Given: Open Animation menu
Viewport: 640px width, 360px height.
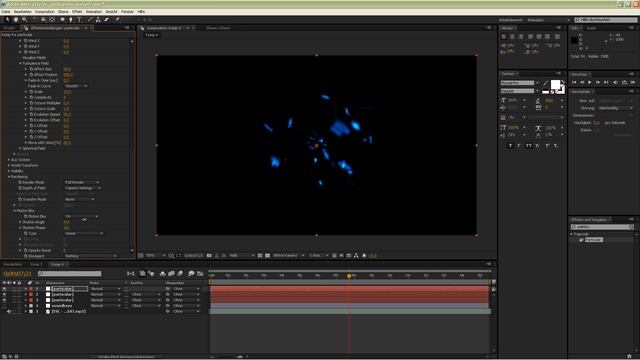Looking at the screenshot, I should (93, 11).
